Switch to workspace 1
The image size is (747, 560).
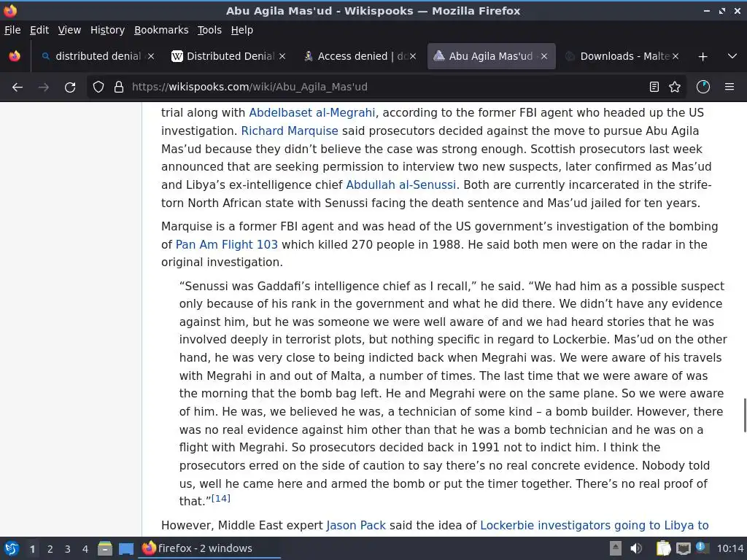tap(32, 549)
